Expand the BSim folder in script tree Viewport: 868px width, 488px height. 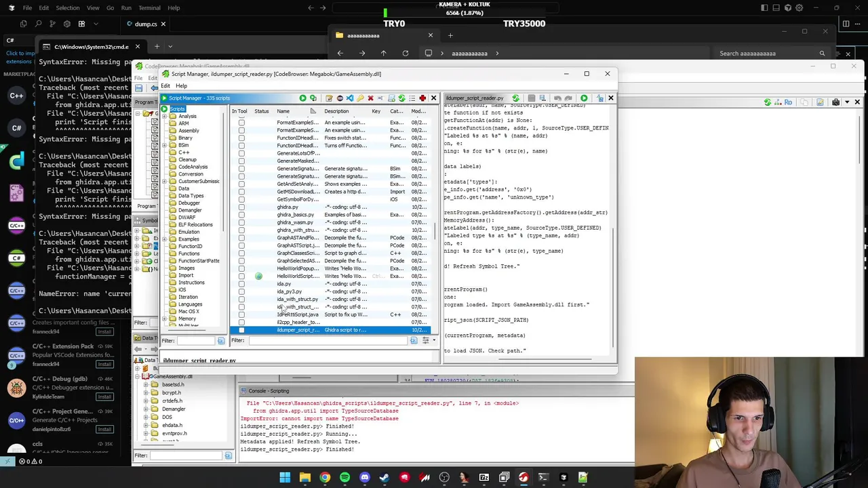(x=164, y=145)
